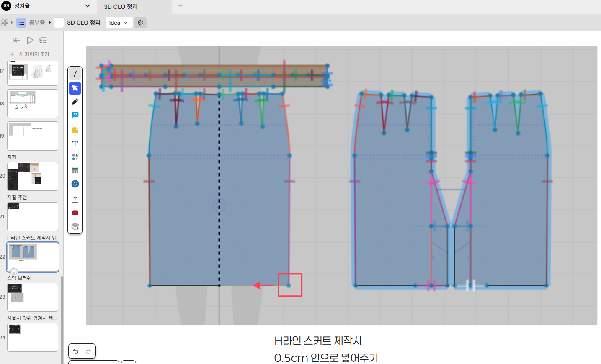Expand breadcrumb arrow after 공부중
The image size is (601, 364).
click(x=50, y=23)
